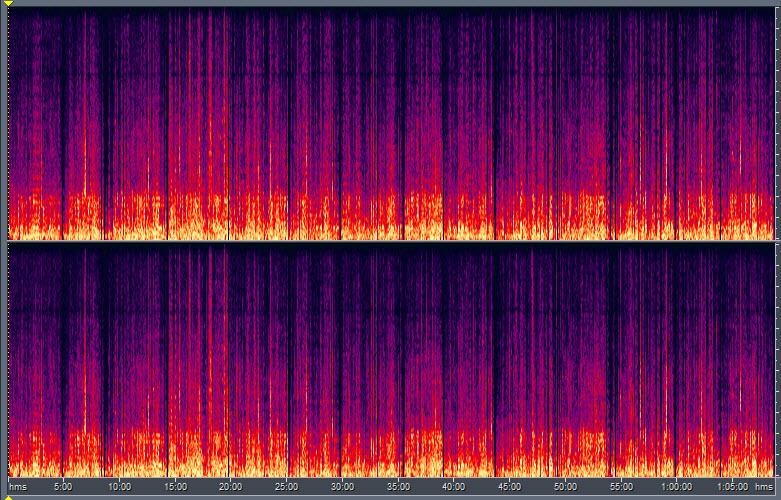The height and width of the screenshot is (500, 781).
Task: Click the 1:00:00 mark on time ruler
Action: [x=677, y=486]
